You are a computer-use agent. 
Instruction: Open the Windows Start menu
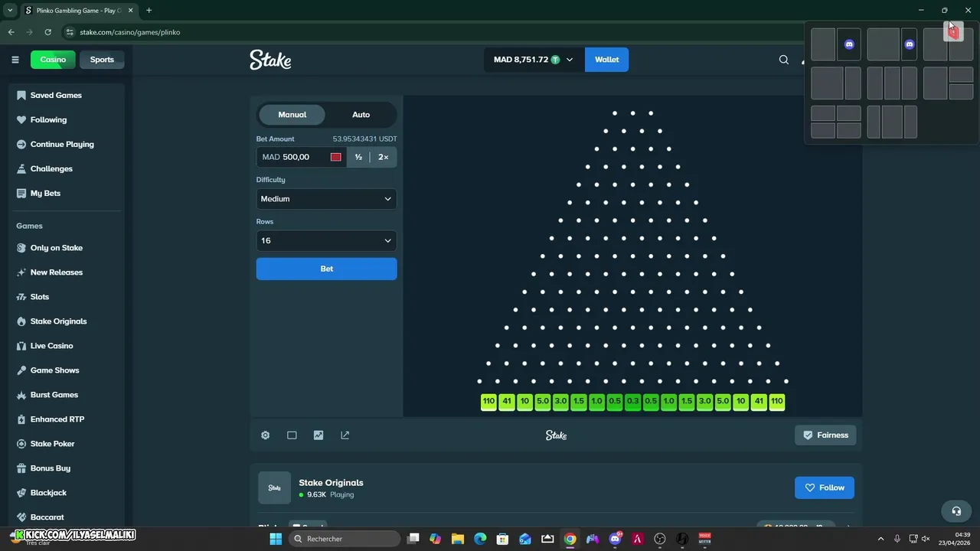[276, 539]
